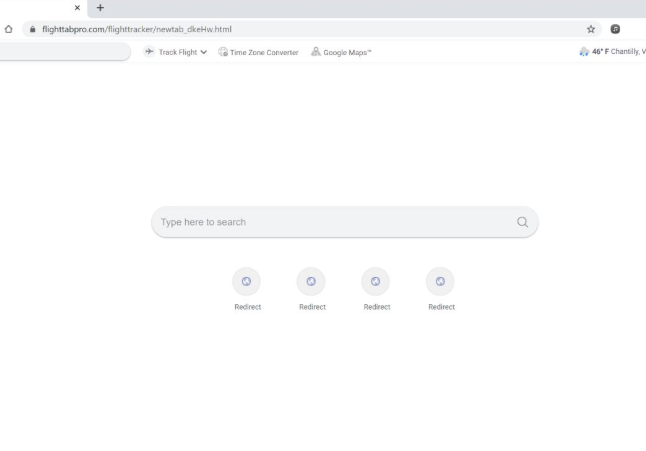Expand the Track Flight dropdown arrow
Image resolution: width=646 pixels, height=451 pixels.
204,52
